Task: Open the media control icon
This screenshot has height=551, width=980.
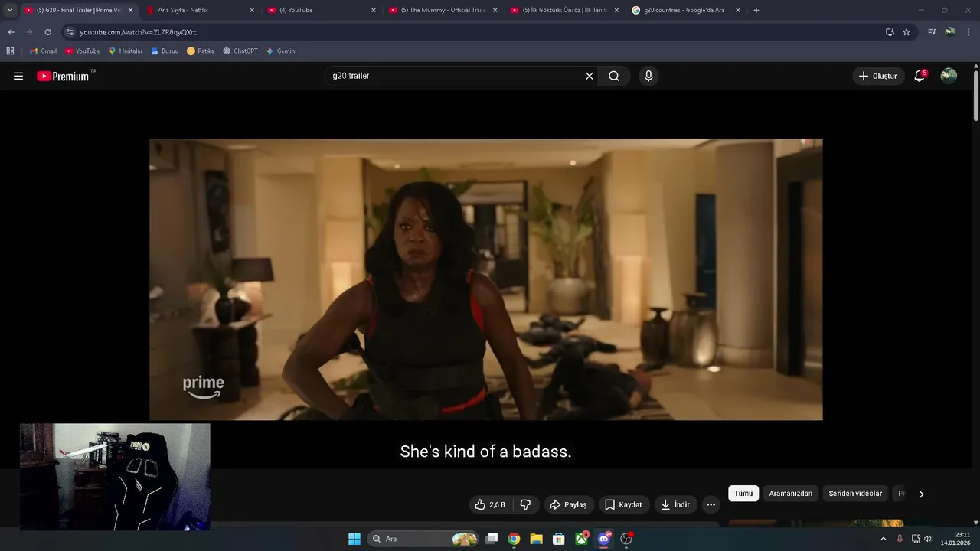Action: [932, 32]
